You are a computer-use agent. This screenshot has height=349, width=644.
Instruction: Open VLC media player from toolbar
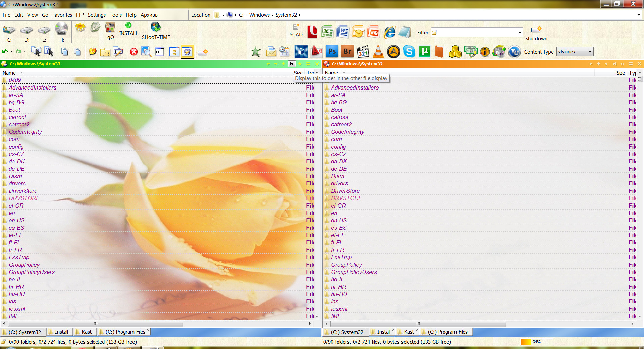(x=378, y=52)
